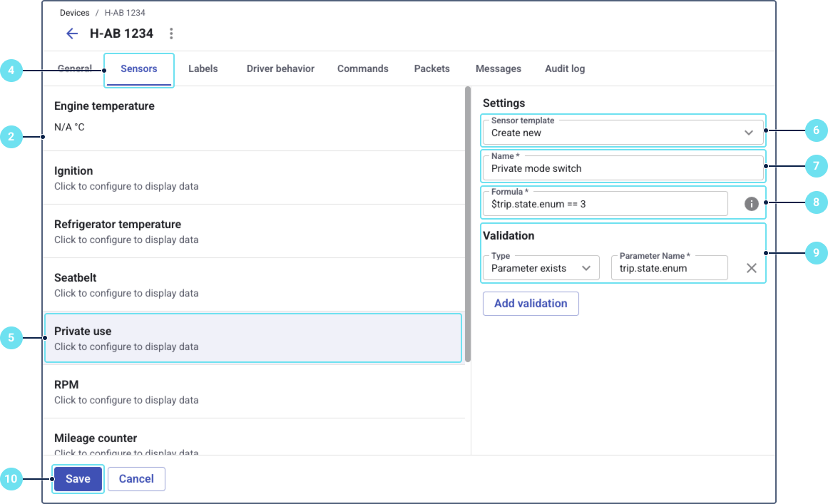Open the three-dot menu beside H-AB 1234
828x504 pixels.
coord(170,33)
